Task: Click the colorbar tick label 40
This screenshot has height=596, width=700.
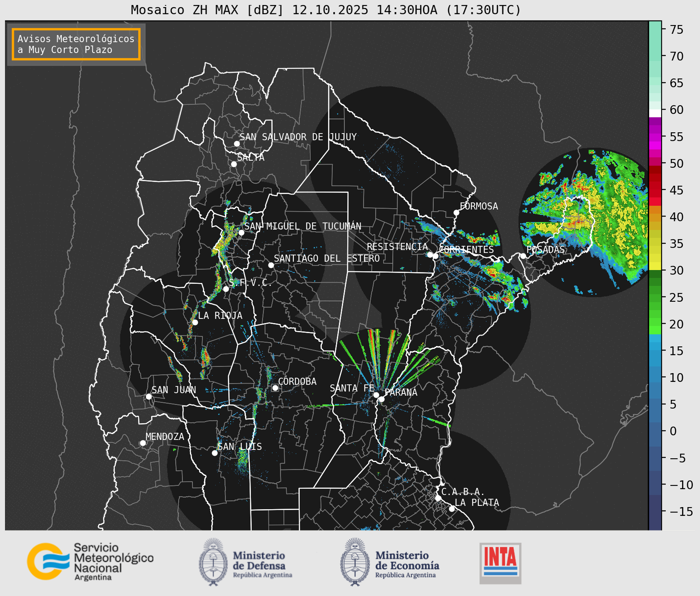Action: coord(677,217)
